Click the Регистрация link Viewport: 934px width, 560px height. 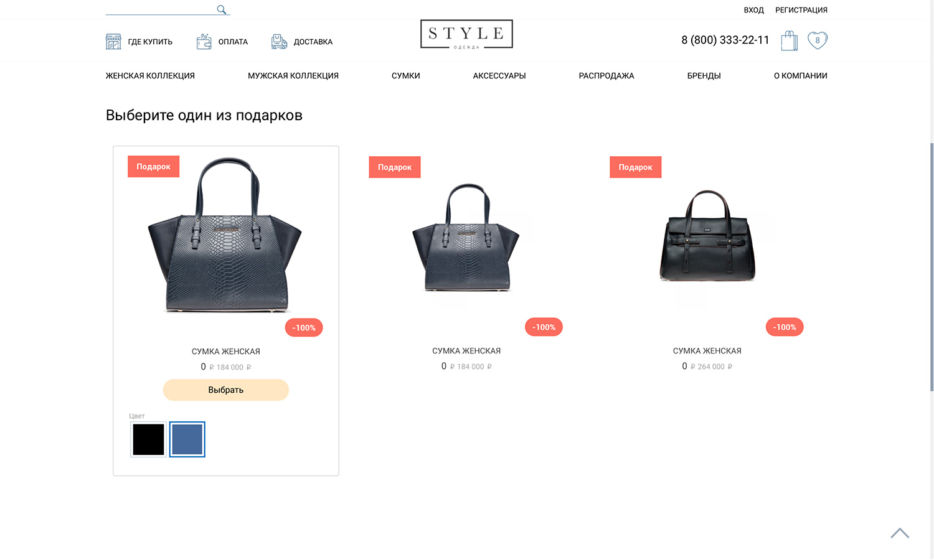click(x=801, y=10)
